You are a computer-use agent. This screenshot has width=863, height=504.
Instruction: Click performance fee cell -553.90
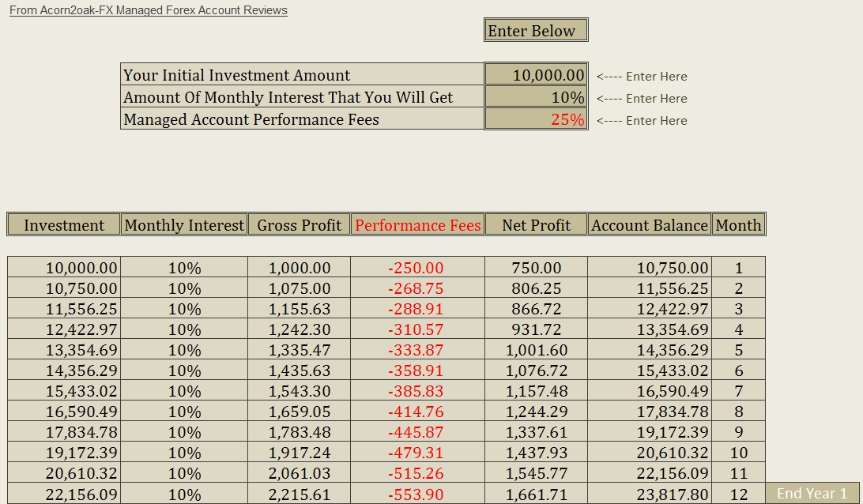click(418, 494)
